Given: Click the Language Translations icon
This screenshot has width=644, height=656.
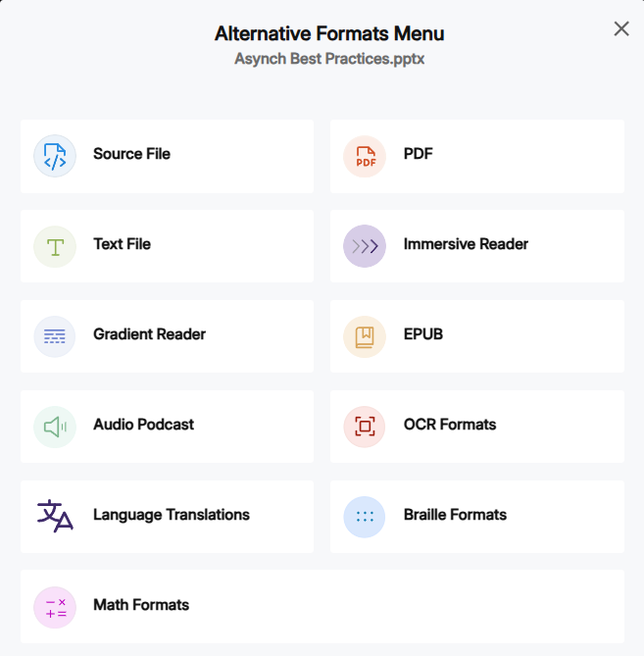Looking at the screenshot, I should pyautogui.click(x=55, y=516).
